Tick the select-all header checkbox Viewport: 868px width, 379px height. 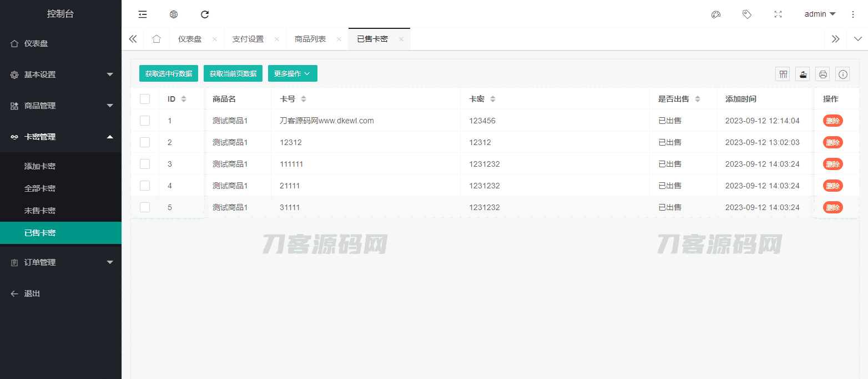point(145,99)
